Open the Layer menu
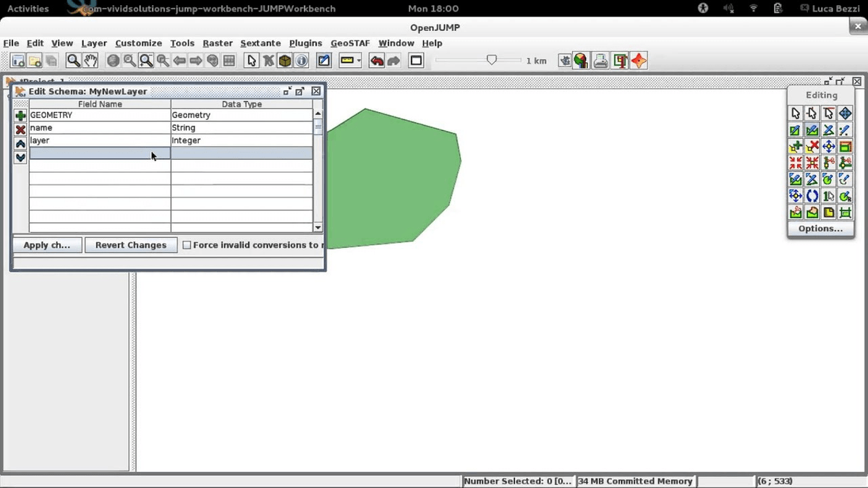This screenshot has width=868, height=488. (x=94, y=43)
